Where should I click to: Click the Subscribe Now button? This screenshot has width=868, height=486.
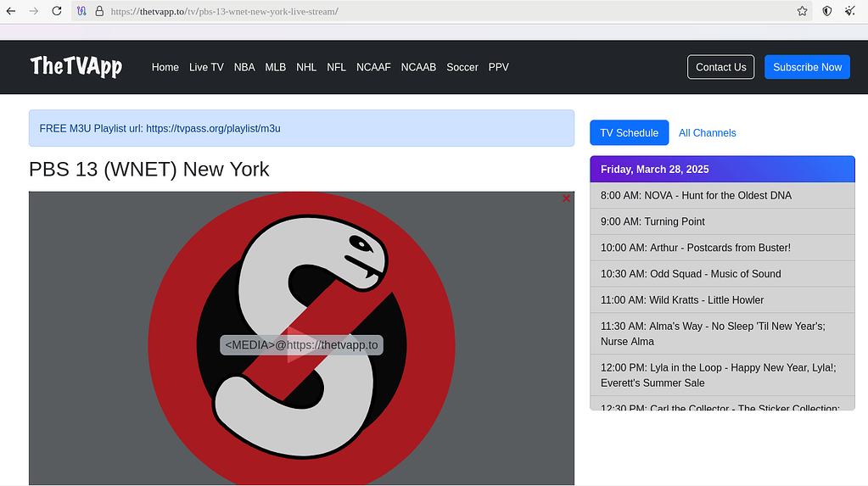807,67
